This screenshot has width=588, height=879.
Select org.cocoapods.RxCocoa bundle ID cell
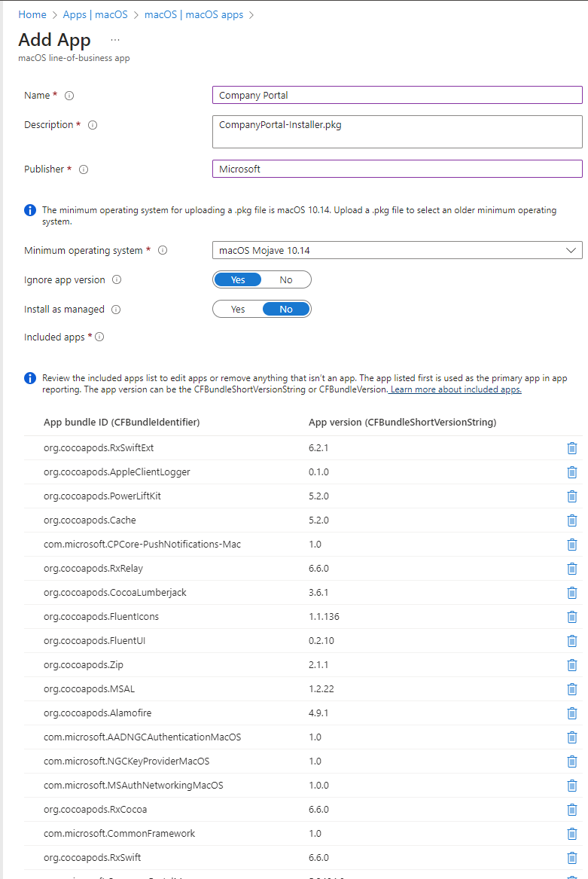pyautogui.click(x=96, y=810)
